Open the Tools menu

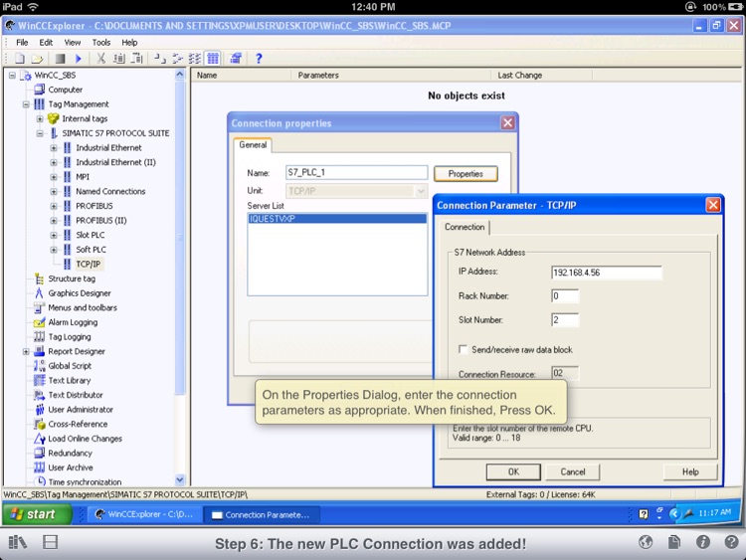point(101,43)
